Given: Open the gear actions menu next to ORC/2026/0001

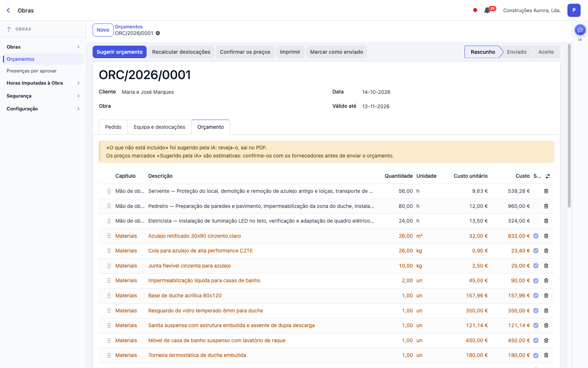Looking at the screenshot, I should (x=158, y=33).
